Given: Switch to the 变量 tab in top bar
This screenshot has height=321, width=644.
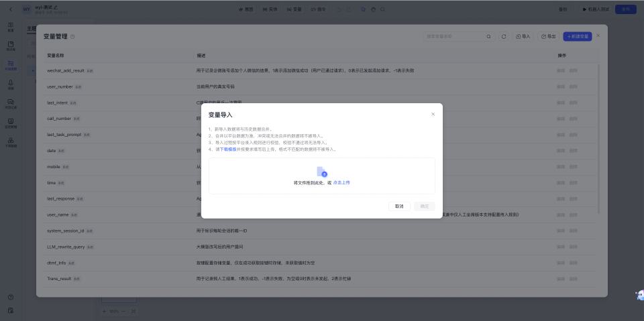Looking at the screenshot, I should pyautogui.click(x=294, y=9).
